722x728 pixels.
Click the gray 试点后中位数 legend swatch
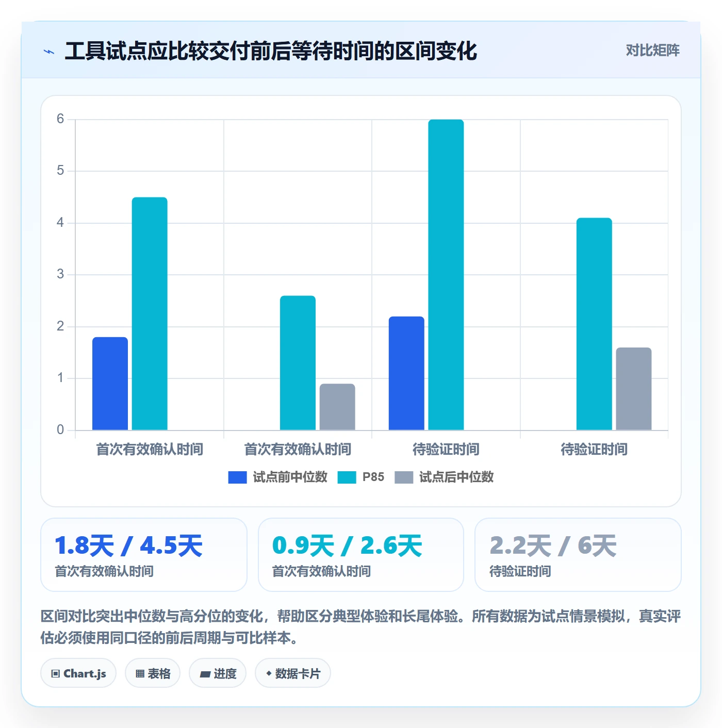click(x=404, y=477)
